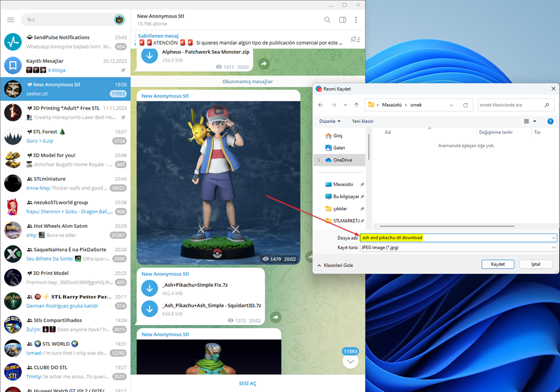Sort by Değiştirme tarihi column header
Image resolution: width=560 pixels, height=392 pixels.
pos(496,132)
